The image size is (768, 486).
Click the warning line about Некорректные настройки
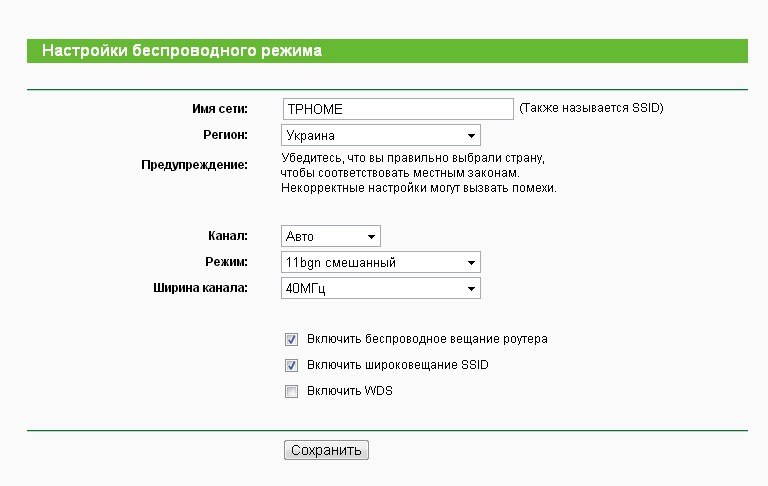tap(418, 188)
